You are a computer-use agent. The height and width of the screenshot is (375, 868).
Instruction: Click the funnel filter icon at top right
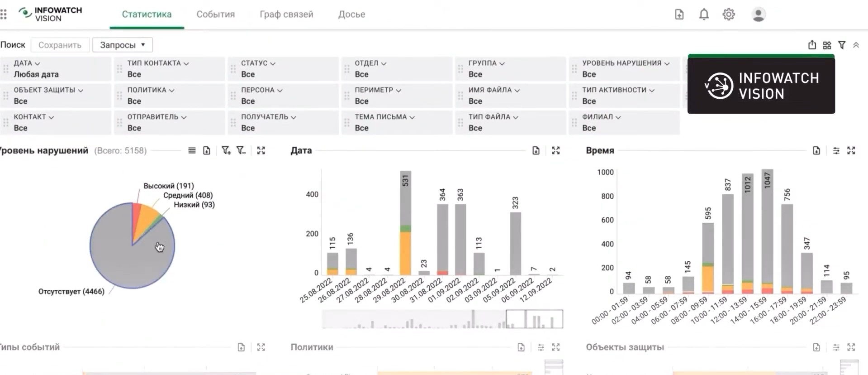click(842, 45)
